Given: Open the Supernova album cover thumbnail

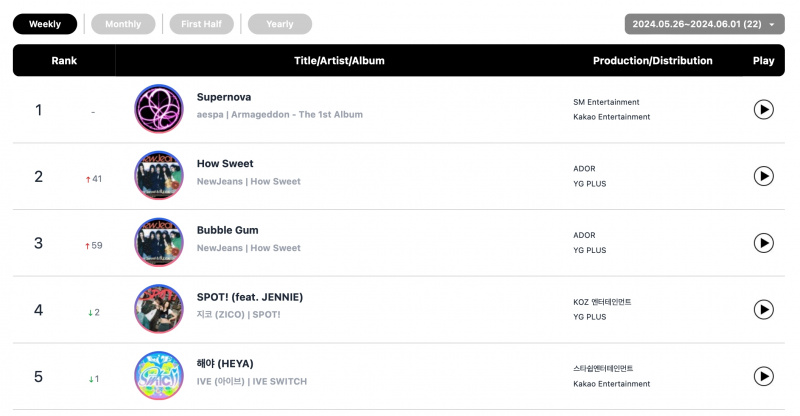Looking at the screenshot, I should (x=159, y=109).
